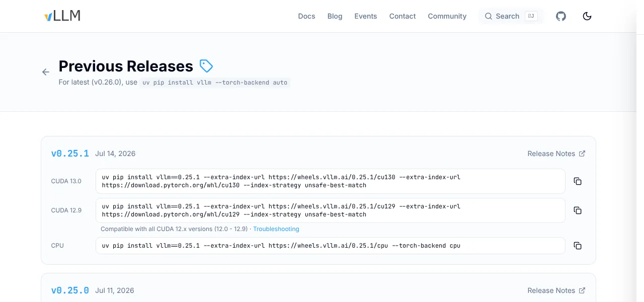The width and height of the screenshot is (644, 302).
Task: Select the CUDA 12.9 install command text
Action: point(331,210)
